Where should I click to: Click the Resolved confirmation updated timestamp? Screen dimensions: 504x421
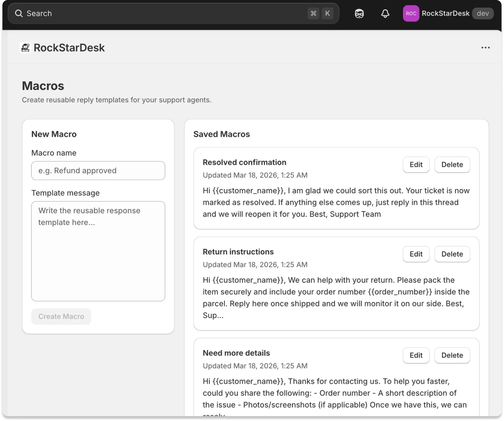[255, 175]
